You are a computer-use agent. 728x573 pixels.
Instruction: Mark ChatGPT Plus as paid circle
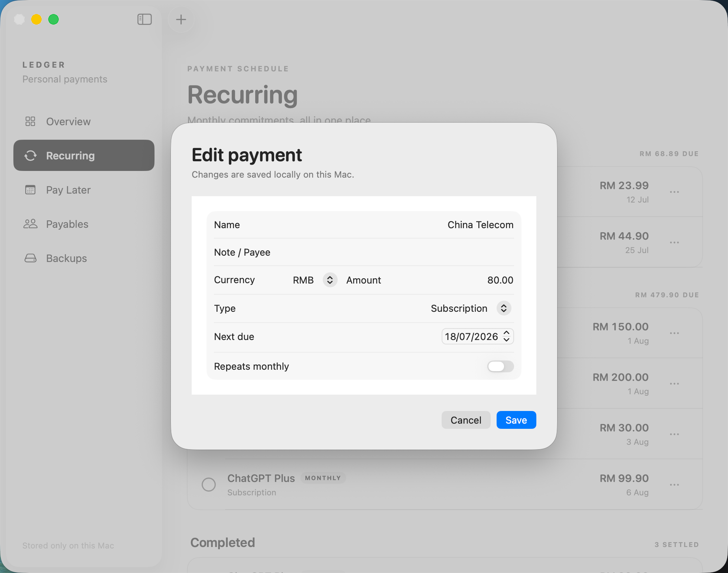click(209, 485)
